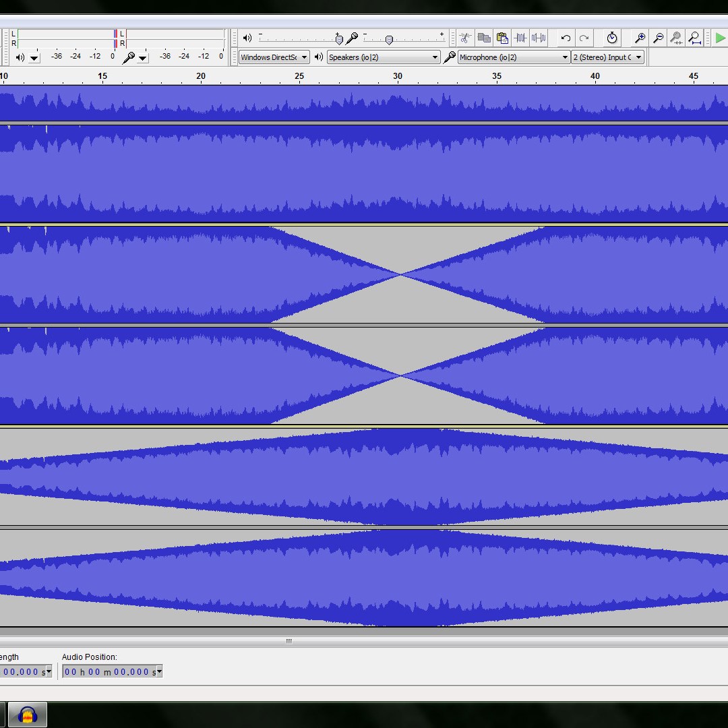Viewport: 728px width, 728px height.
Task: Open the Sync-Lock clock tool
Action: pos(612,38)
